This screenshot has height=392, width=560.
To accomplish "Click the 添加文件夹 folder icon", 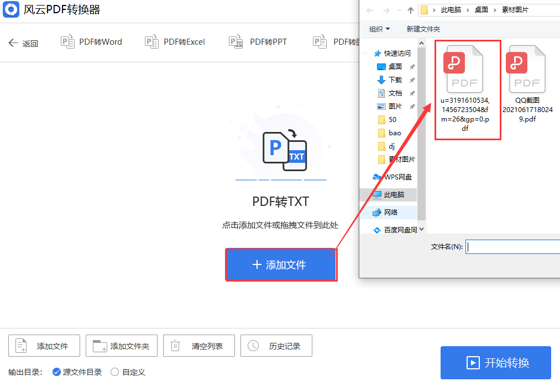I will (100, 346).
